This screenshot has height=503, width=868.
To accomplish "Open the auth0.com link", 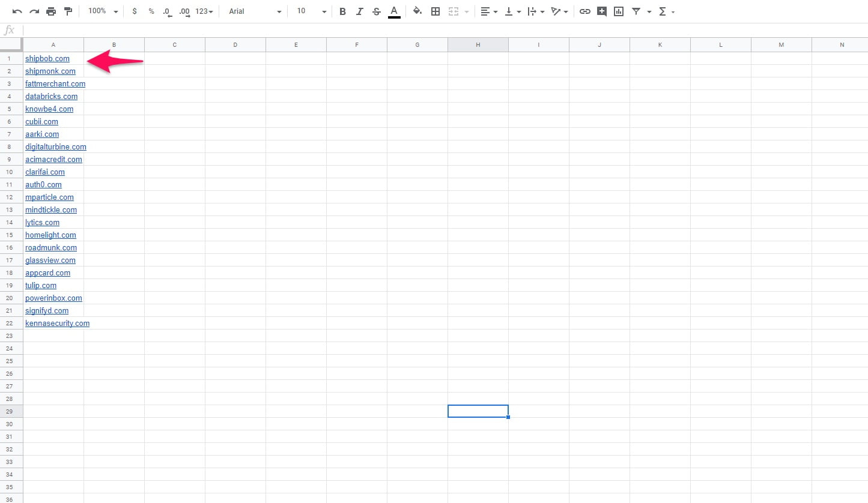I will [43, 184].
